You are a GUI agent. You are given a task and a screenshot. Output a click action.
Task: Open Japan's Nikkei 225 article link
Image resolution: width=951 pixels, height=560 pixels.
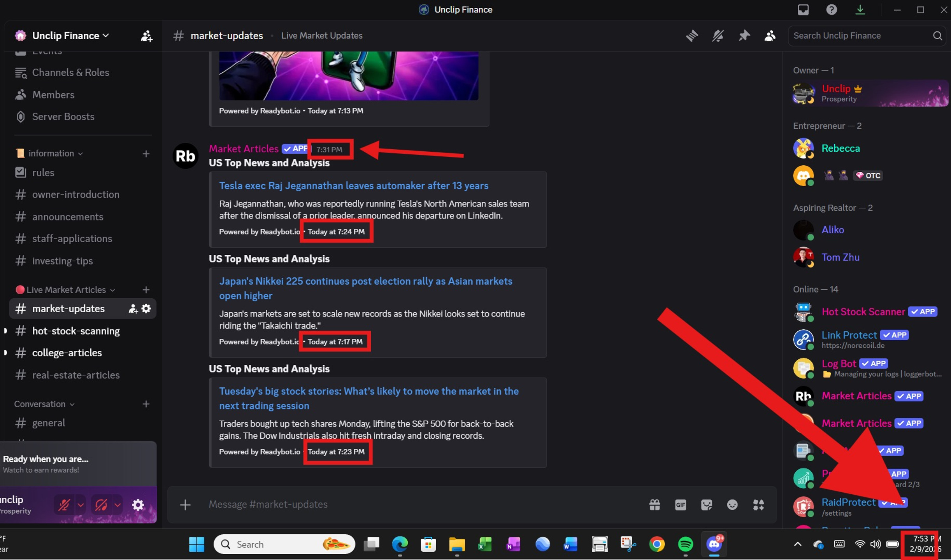365,288
